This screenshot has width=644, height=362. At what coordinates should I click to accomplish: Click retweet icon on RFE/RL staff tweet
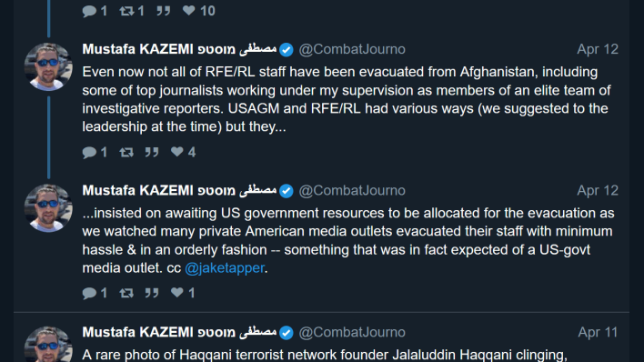tap(126, 153)
